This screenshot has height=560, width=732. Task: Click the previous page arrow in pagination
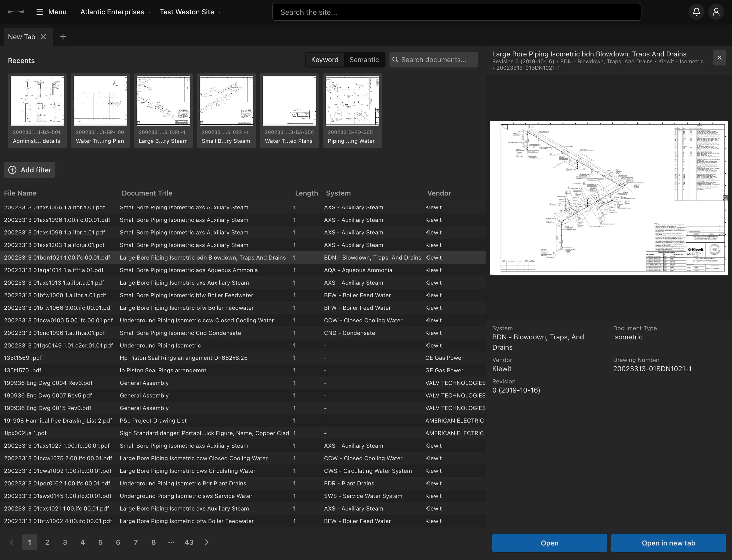pos(12,542)
